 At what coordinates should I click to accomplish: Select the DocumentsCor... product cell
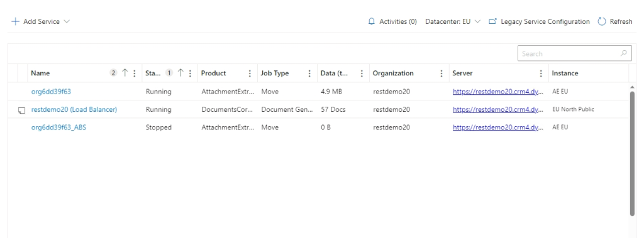(226, 109)
